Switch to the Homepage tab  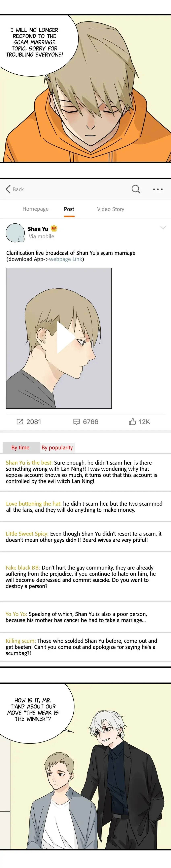(35, 209)
